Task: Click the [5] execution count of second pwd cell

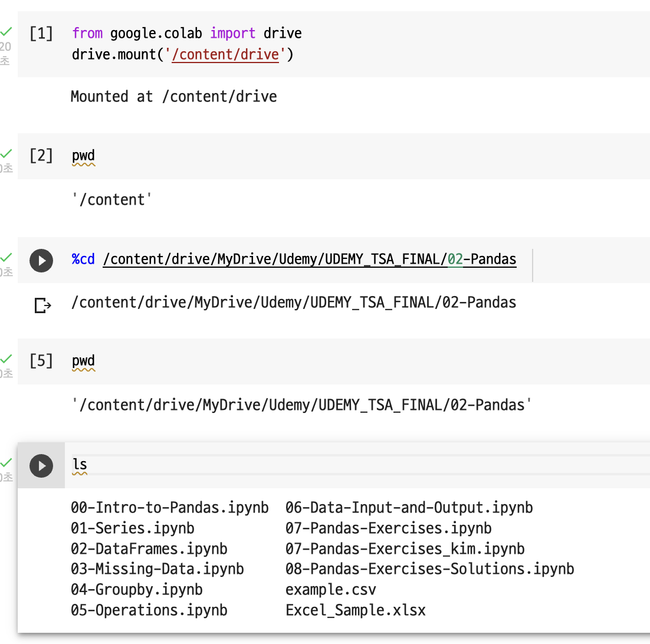Action: [x=41, y=361]
